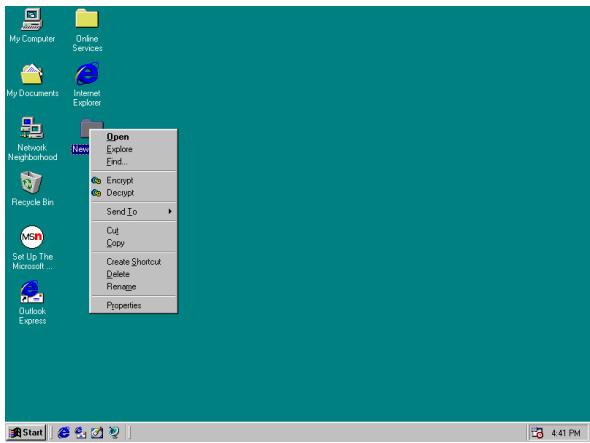590x443 pixels.
Task: Click the Task Scheduler tray icon
Action: coord(537,433)
